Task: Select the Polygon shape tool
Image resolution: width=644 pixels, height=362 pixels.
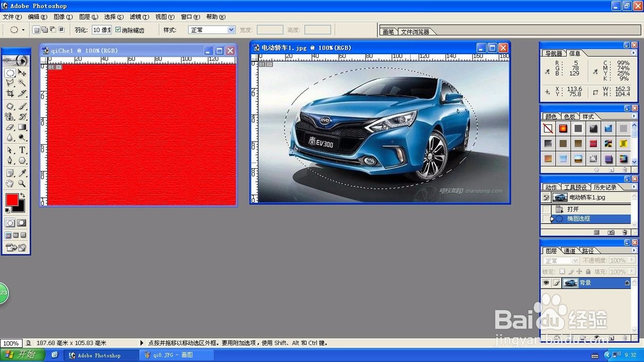Action: pos(22,160)
